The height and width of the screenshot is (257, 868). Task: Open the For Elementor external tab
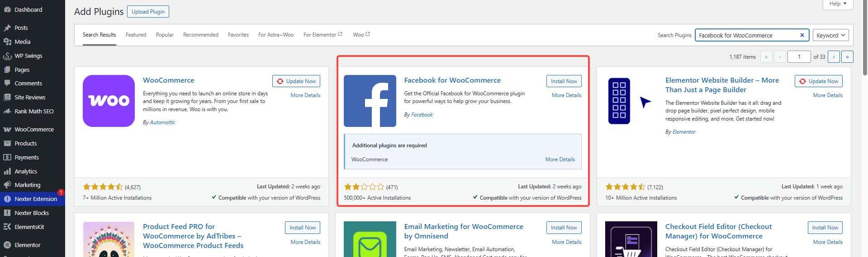coord(323,35)
